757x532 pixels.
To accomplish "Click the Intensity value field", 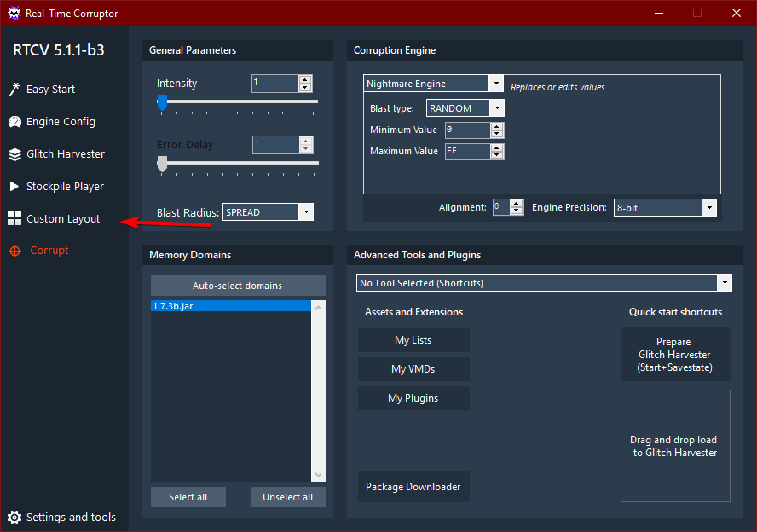I will 274,83.
